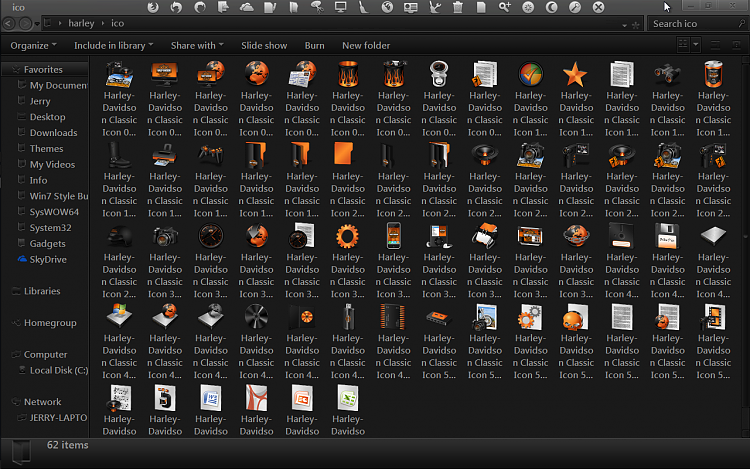Screen dimensions: 750x469
Task: Open recent locations arrow beside forward button
Action: pos(37,24)
